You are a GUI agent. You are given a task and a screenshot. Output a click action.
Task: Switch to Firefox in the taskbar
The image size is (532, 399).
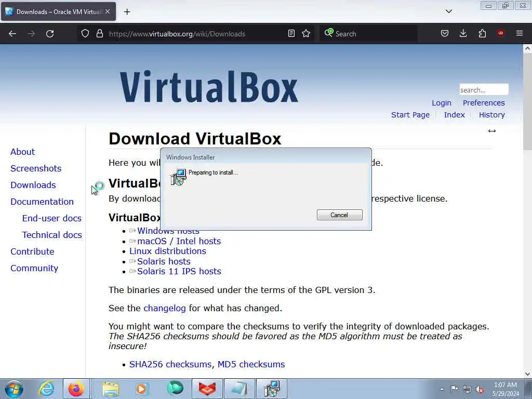76,389
